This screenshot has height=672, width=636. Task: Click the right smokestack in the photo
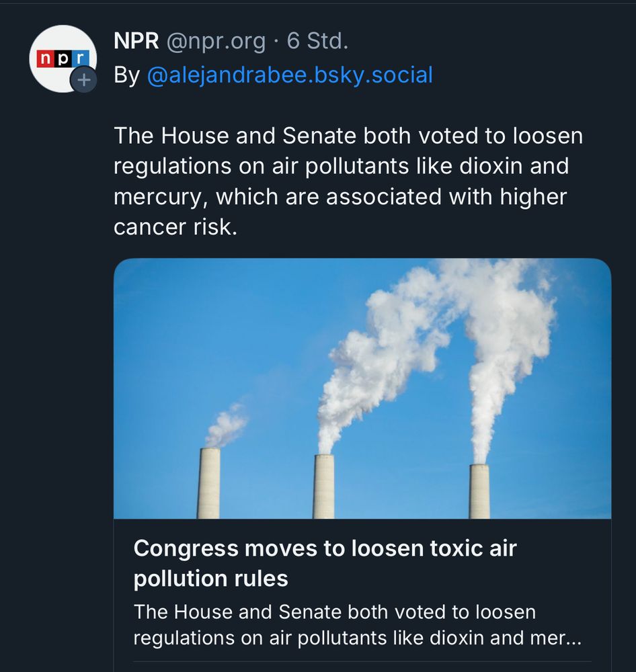click(479, 491)
